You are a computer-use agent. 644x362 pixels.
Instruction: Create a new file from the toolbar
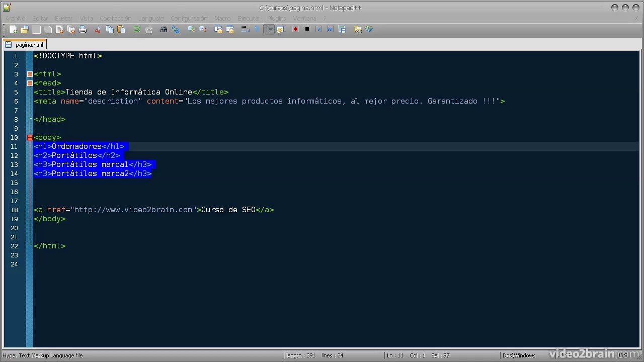pos(14,30)
